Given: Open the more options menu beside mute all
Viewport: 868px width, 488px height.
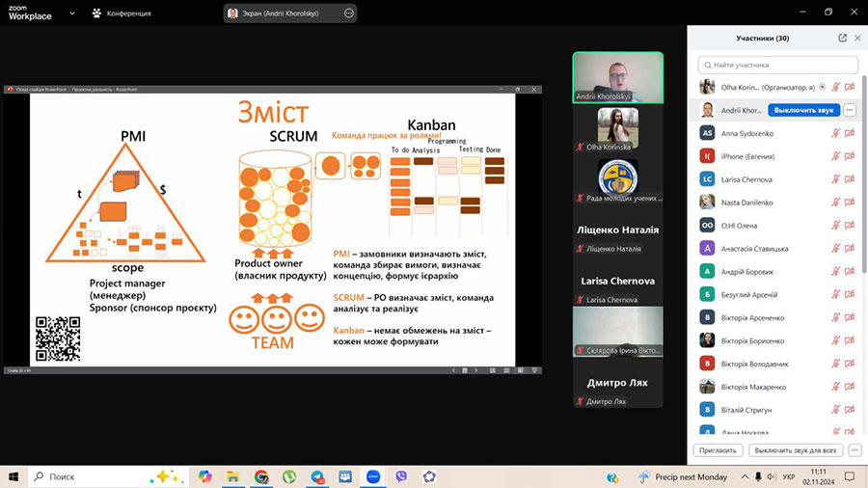Looking at the screenshot, I should point(854,450).
